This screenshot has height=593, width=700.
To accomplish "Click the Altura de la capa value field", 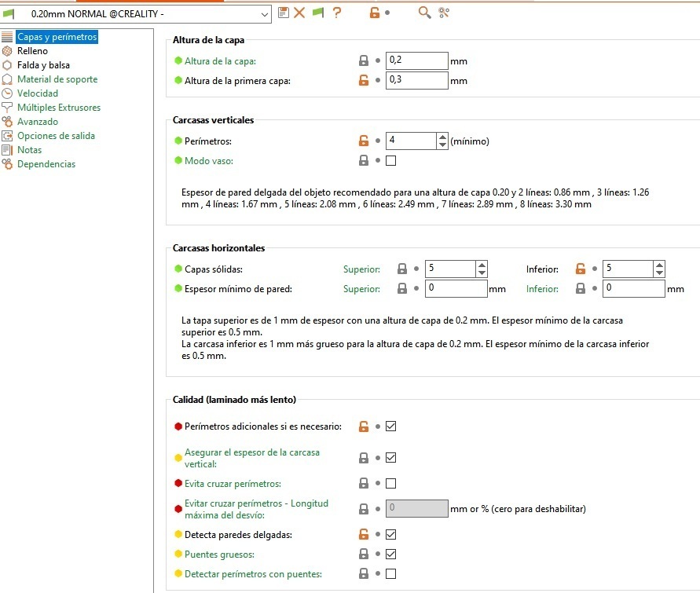I will pos(416,60).
